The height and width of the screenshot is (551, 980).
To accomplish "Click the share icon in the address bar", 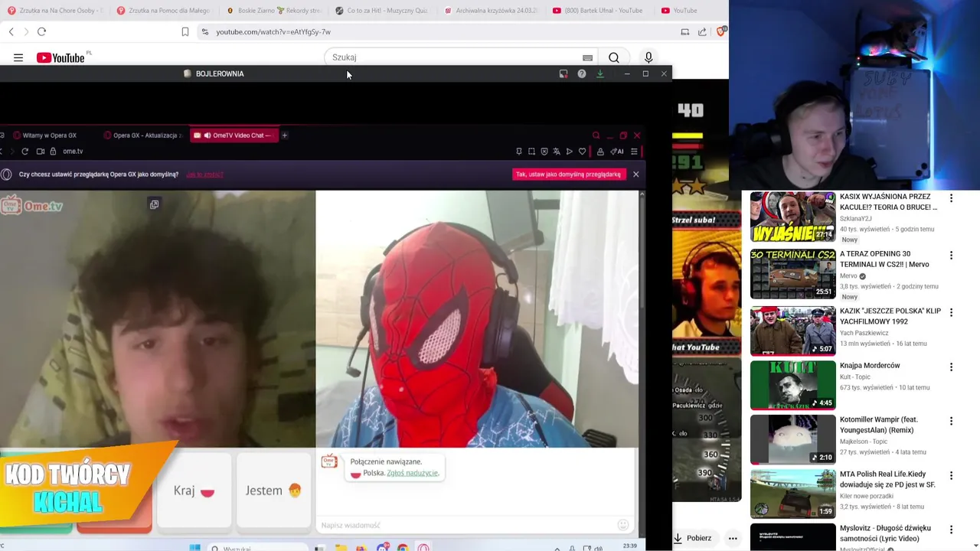I will pos(702,31).
